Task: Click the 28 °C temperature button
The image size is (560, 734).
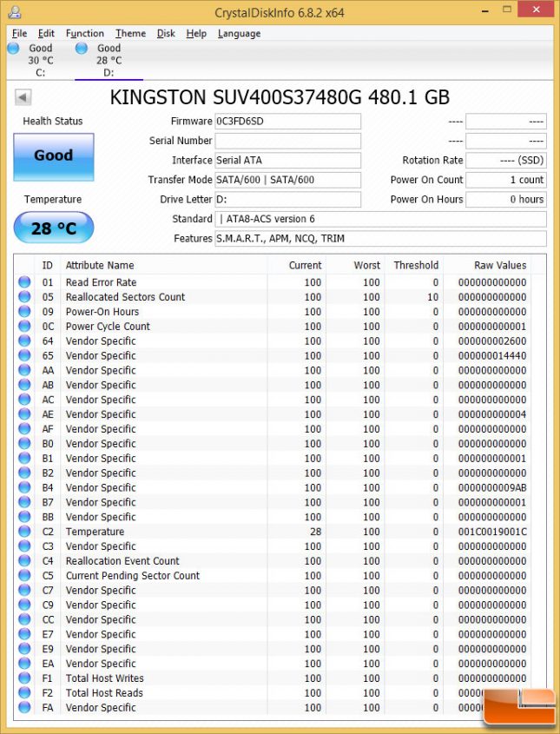Action: (x=54, y=228)
